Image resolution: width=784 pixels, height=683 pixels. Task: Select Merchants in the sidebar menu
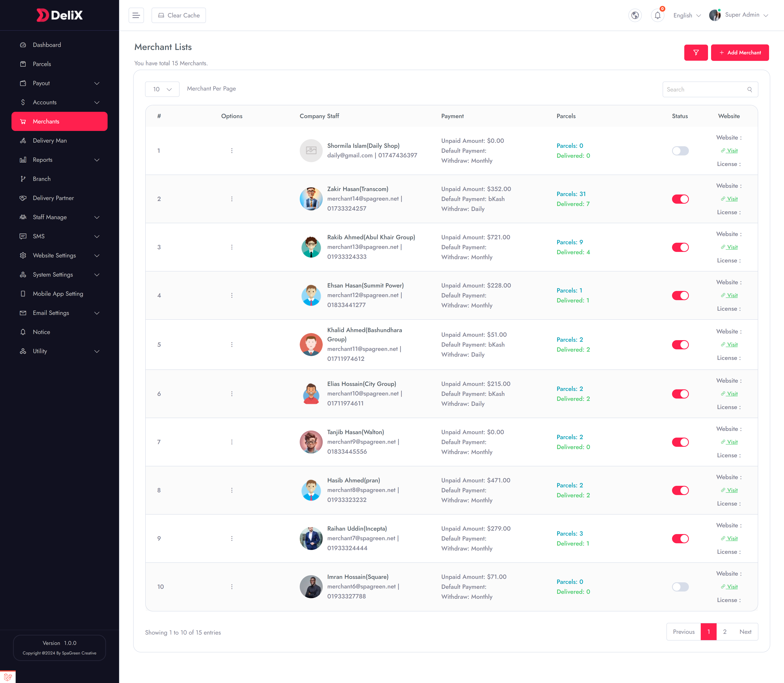(45, 121)
